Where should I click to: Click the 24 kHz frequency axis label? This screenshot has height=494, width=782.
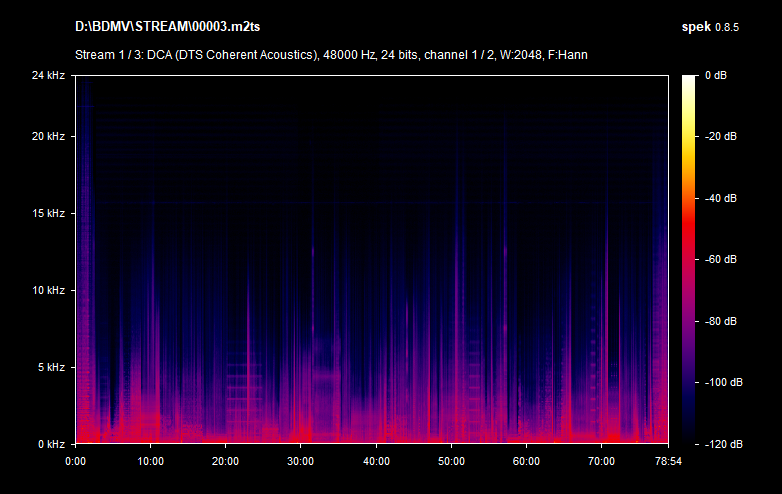tap(48, 76)
